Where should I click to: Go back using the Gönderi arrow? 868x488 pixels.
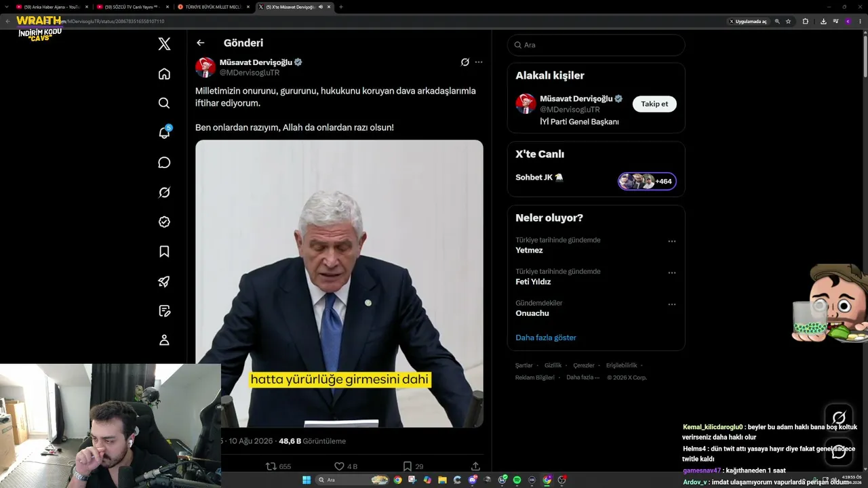click(200, 43)
